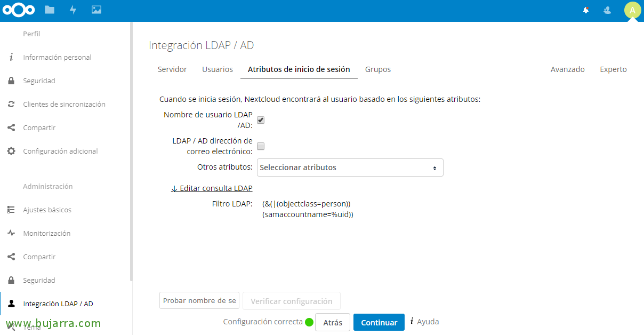The width and height of the screenshot is (644, 335).
Task: Click the list icon for Ajustes básicos
Action: click(x=11, y=210)
